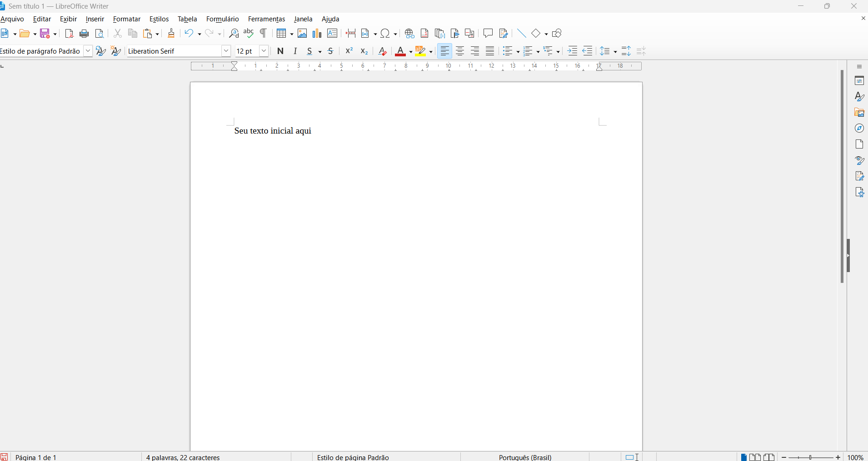Open the sidebar Navigator panel
This screenshot has width=868, height=461.
859,129
